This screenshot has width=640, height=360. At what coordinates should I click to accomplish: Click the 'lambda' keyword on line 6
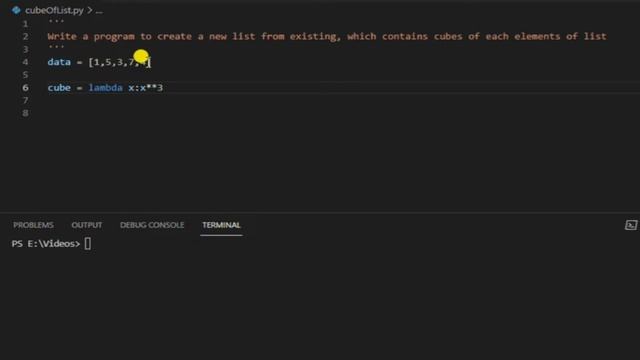(105, 87)
